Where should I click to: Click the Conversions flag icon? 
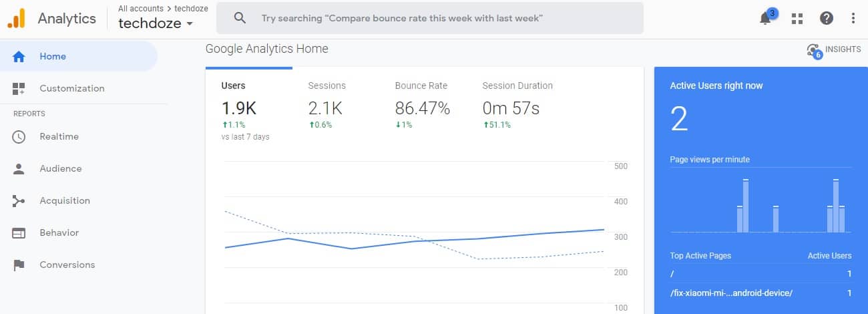coord(19,265)
